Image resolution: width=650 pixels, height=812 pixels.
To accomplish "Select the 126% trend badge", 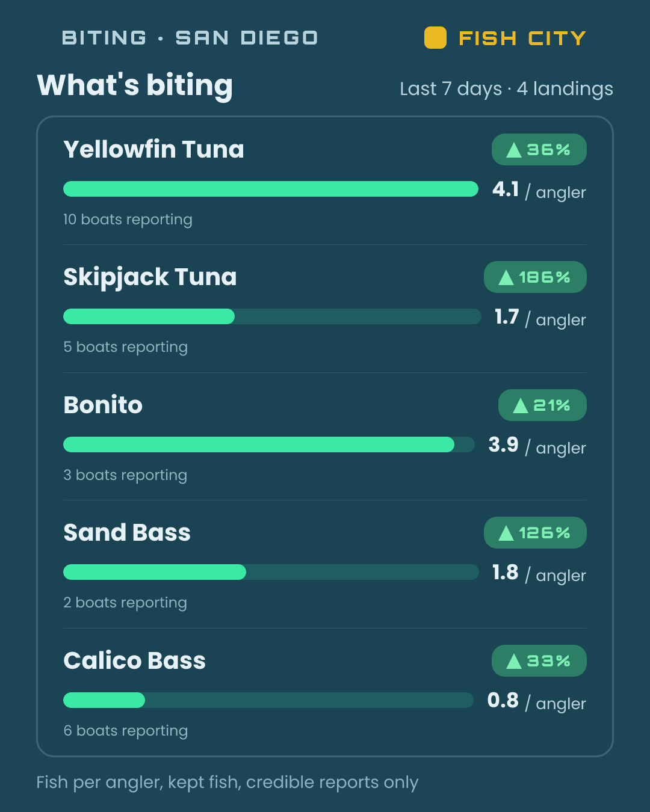I will coord(535,533).
